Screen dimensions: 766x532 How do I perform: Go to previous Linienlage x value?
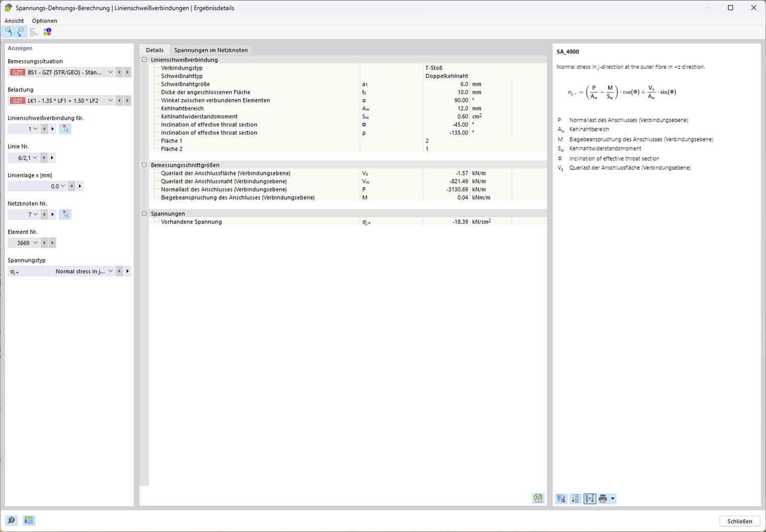(x=72, y=186)
